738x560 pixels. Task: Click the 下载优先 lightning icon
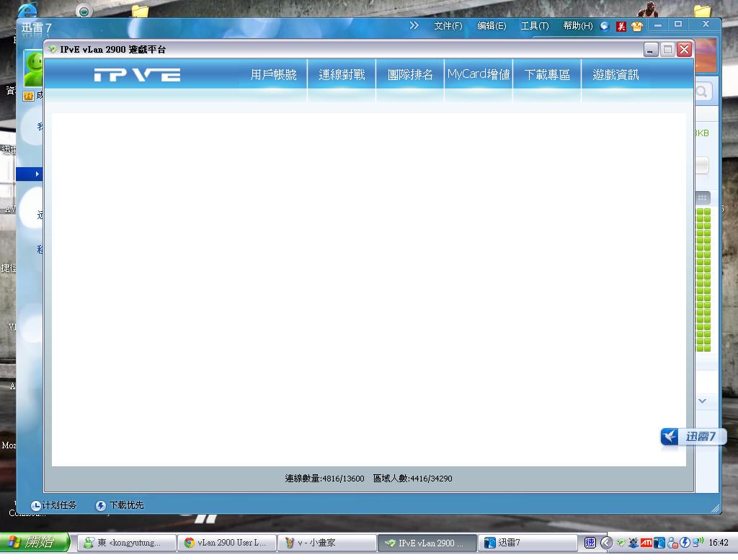point(101,506)
